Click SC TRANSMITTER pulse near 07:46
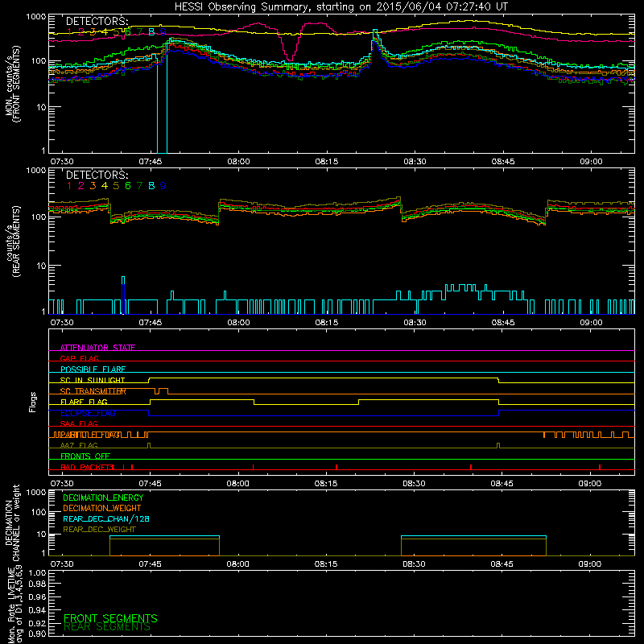 click(x=162, y=391)
